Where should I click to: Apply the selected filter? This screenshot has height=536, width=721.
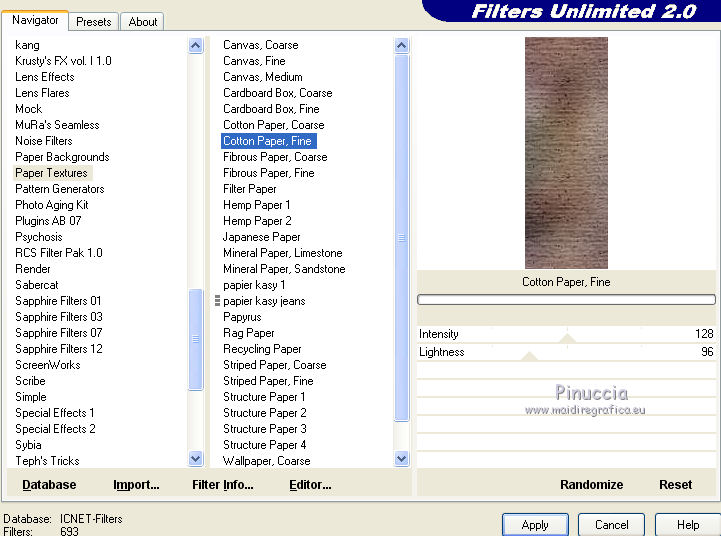tap(535, 525)
